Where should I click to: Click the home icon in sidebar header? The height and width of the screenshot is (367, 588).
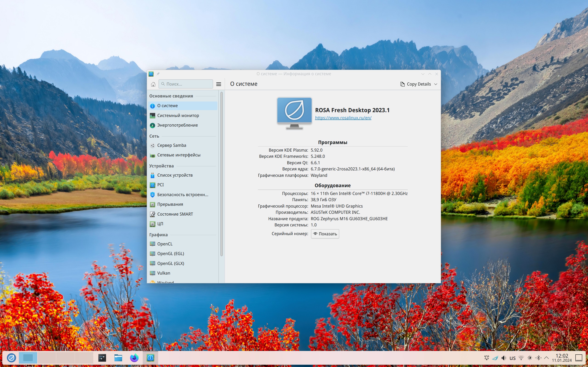pyautogui.click(x=153, y=84)
